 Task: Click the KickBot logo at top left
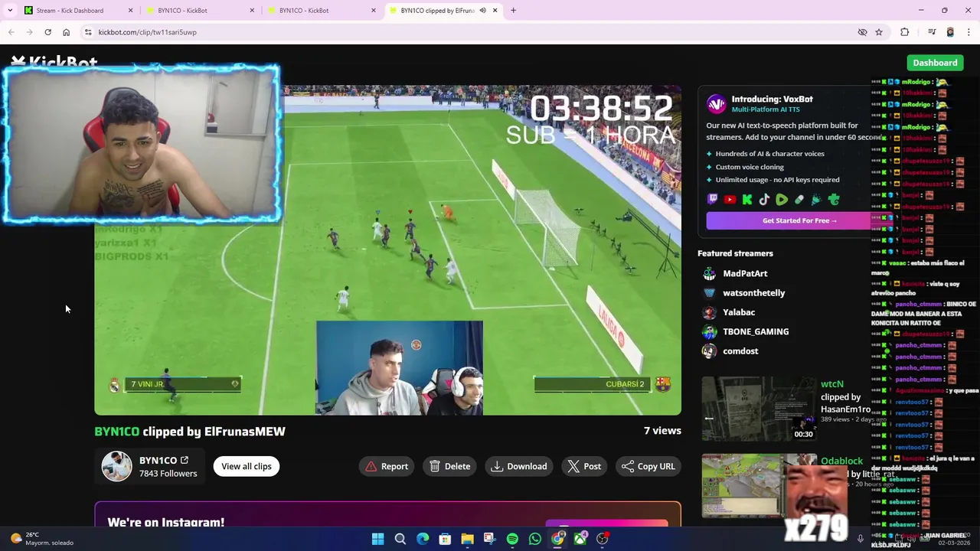click(x=54, y=61)
